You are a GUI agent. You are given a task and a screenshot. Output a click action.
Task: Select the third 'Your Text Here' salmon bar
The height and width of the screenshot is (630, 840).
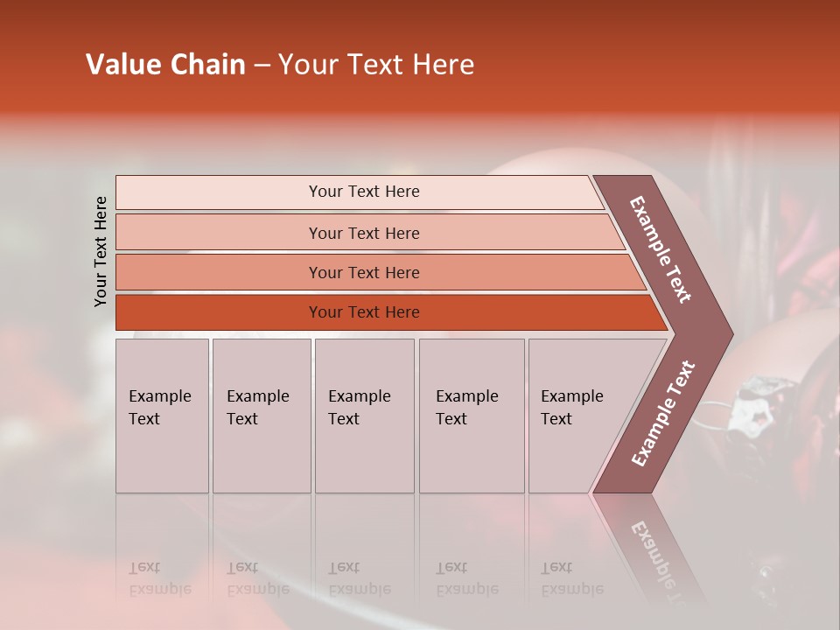(381, 272)
